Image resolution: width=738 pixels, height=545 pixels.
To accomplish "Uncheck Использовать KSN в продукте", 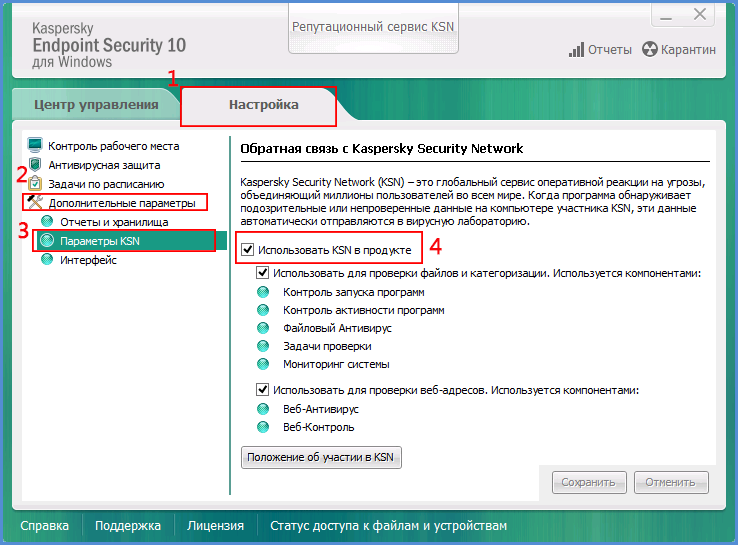I will coord(248,249).
